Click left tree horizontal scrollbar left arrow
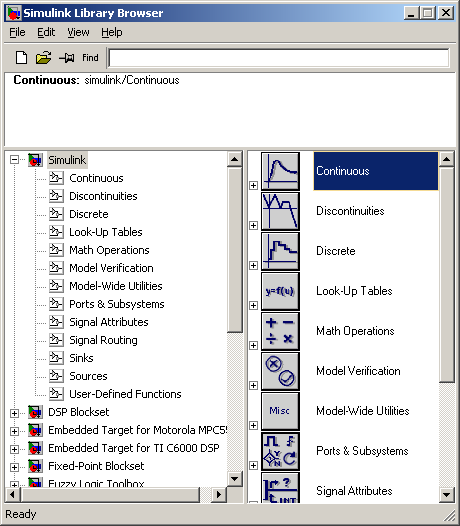Image resolution: width=460 pixels, height=526 pixels. click(13, 494)
